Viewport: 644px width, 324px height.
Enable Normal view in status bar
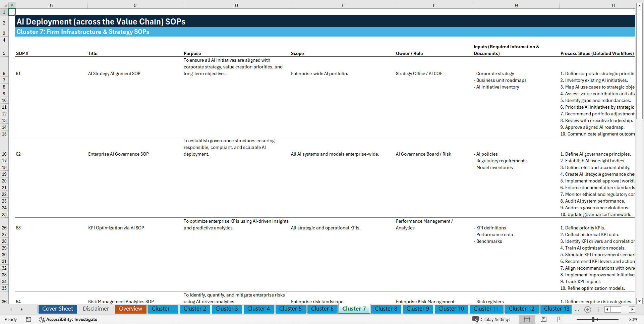(x=527, y=319)
